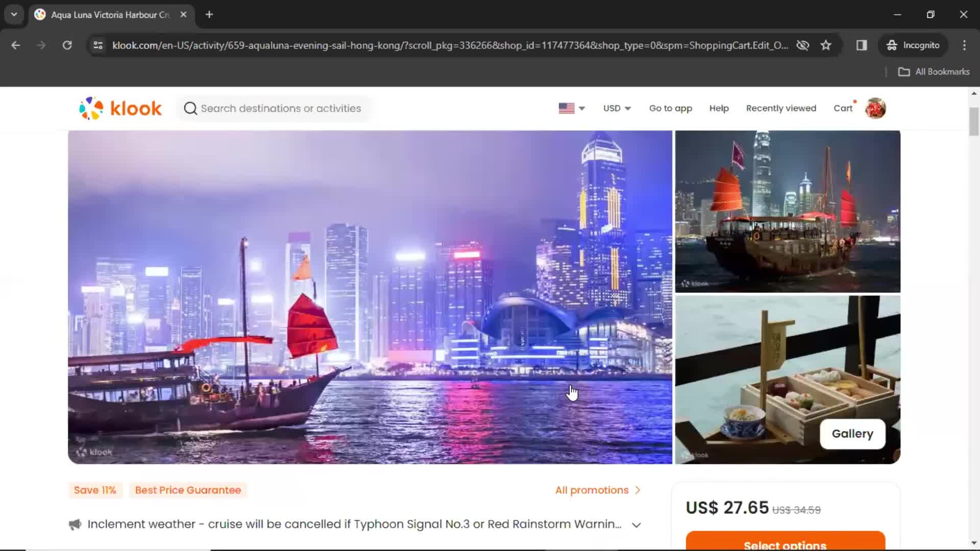Expand the US region/language dropdown
Screen dimensions: 980x551
[572, 108]
